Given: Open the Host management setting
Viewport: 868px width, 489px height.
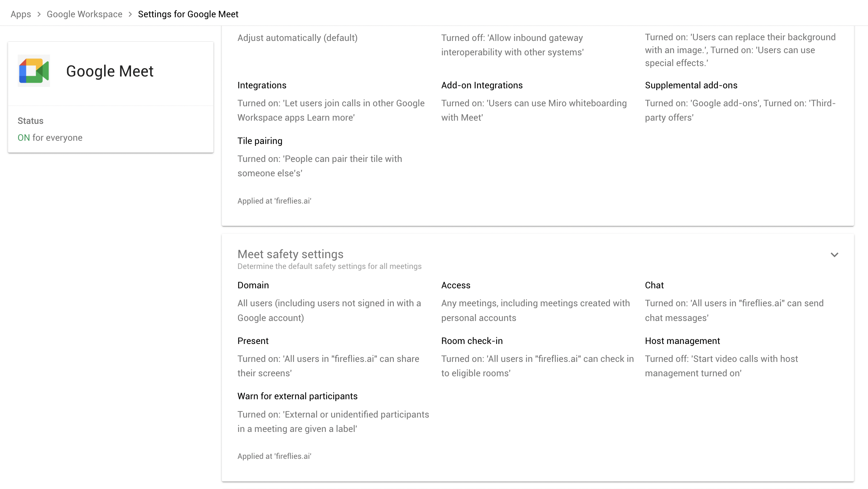Looking at the screenshot, I should pyautogui.click(x=682, y=340).
